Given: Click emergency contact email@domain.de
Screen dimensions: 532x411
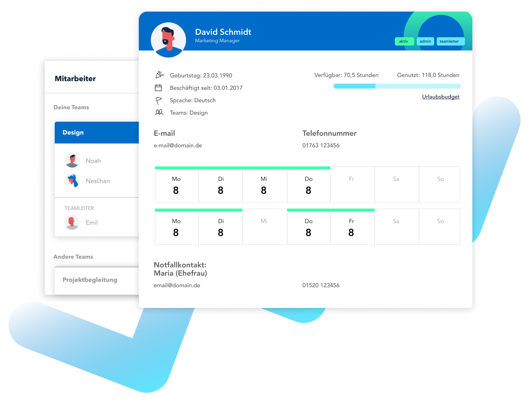Looking at the screenshot, I should click(177, 285).
